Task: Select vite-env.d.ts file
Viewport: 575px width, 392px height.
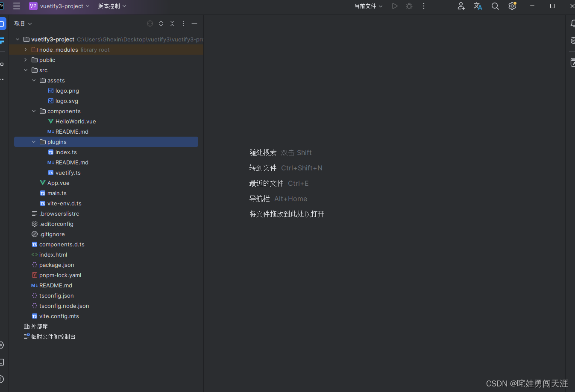Action: [64, 203]
